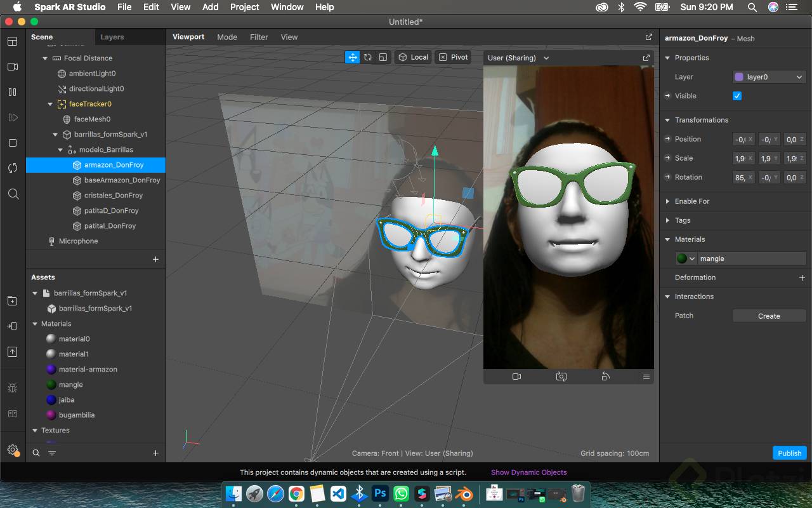
Task: Open the Viewport Mode menu
Action: tap(227, 37)
